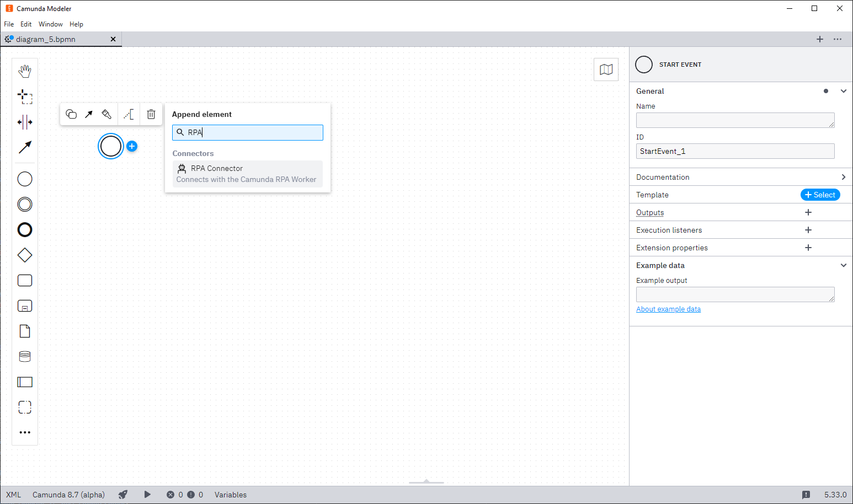853x504 pixels.
Task: Append a text annotation from the context pad
Action: [x=129, y=114]
